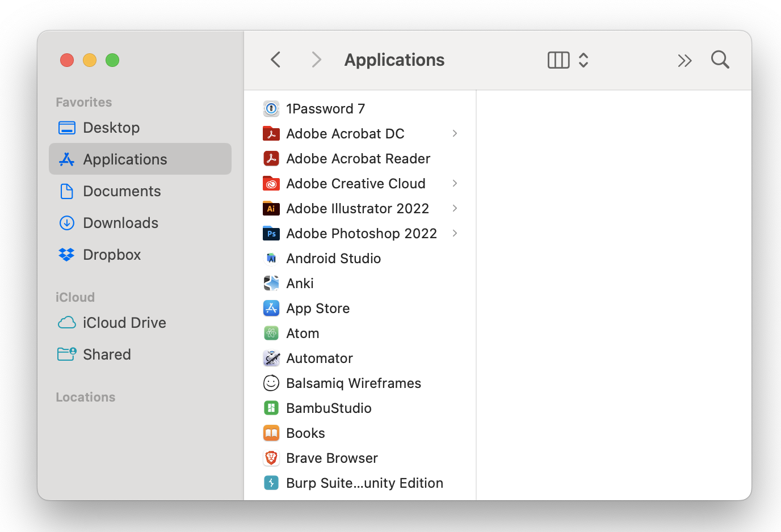This screenshot has height=532, width=781.
Task: Click the Adobe Acrobat Reader icon
Action: [x=271, y=158]
